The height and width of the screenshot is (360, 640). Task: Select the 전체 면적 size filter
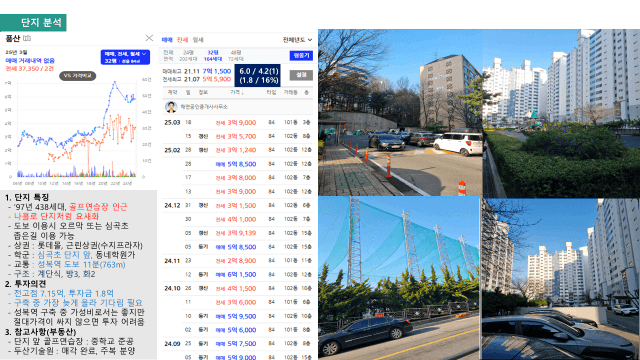(x=168, y=56)
